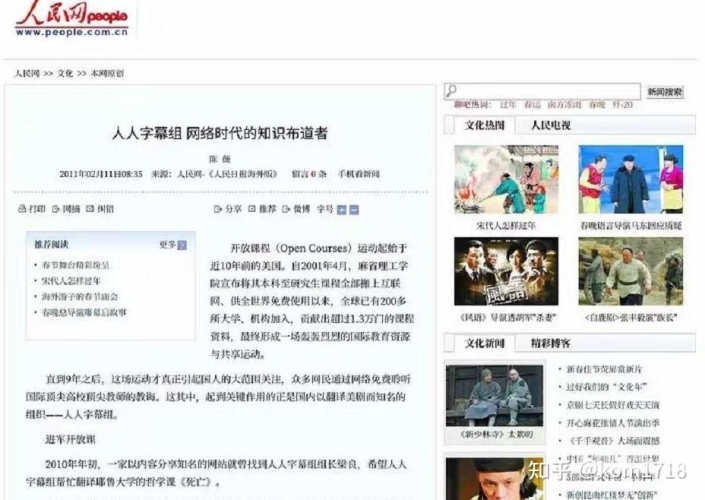Screen dimensions: 705x500
Task: Click the 春晚 hot keyword
Action: (x=597, y=105)
